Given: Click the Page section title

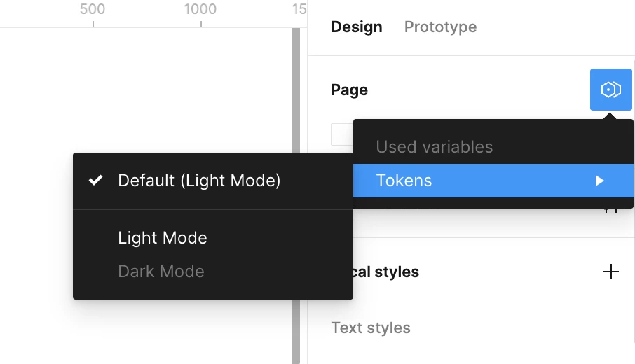Looking at the screenshot, I should click(x=349, y=90).
